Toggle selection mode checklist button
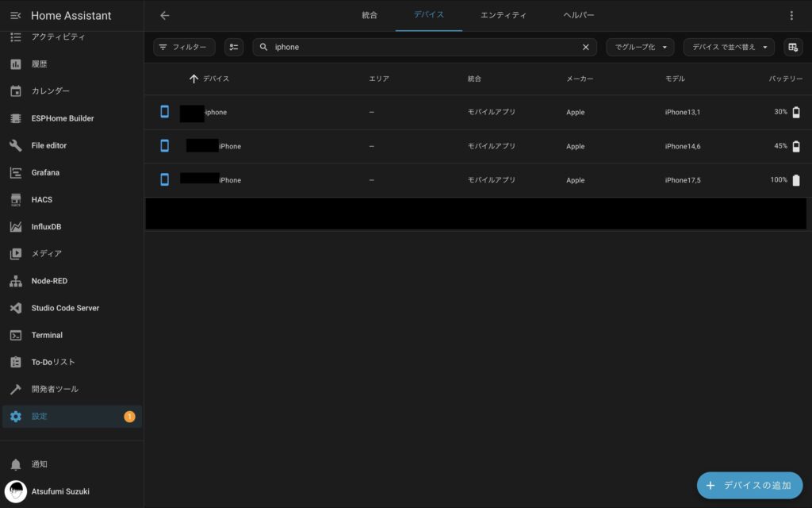 pyautogui.click(x=234, y=48)
